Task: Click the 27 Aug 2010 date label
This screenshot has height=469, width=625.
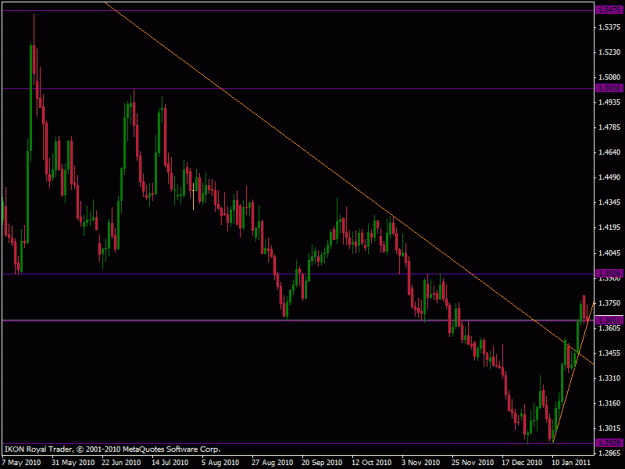Action: [272, 463]
